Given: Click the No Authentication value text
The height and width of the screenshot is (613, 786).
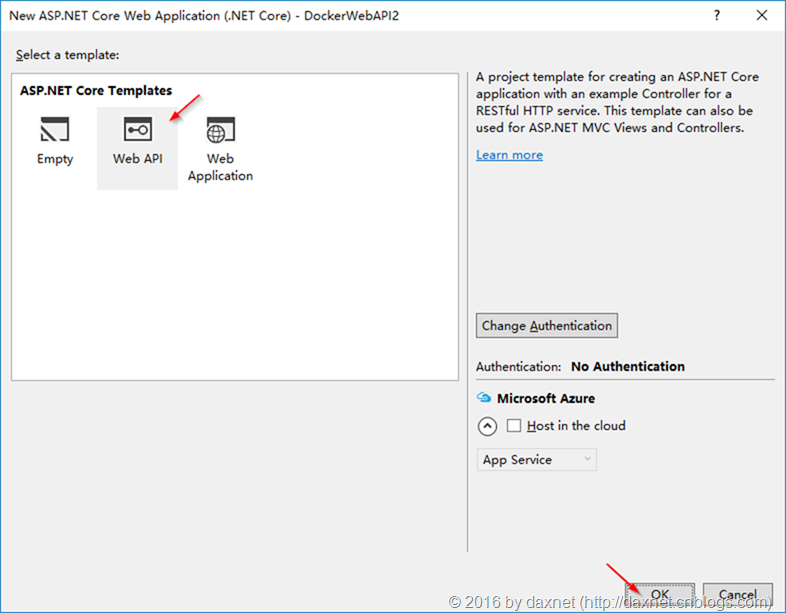Looking at the screenshot, I should 628,366.
